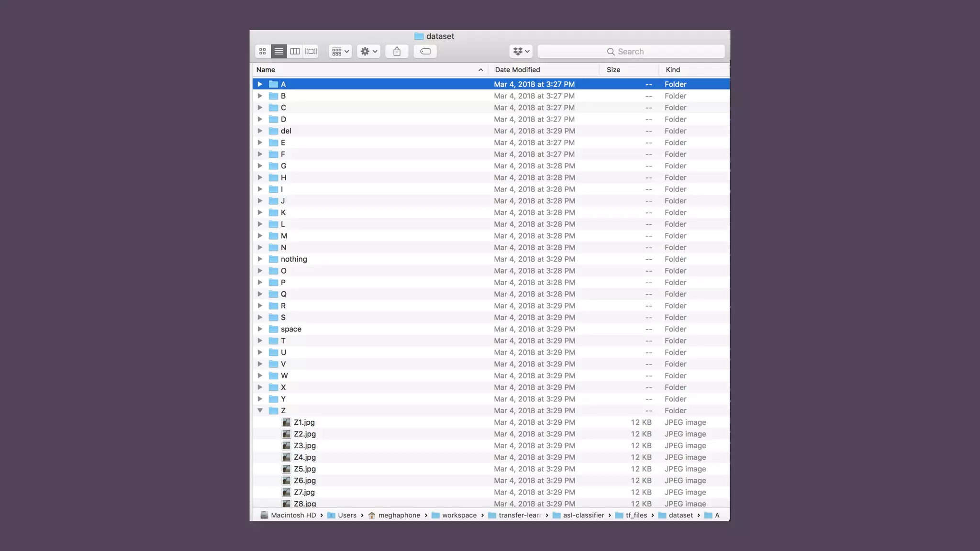Sort by Date Modified column
Image resolution: width=980 pixels, height=551 pixels.
click(x=517, y=70)
